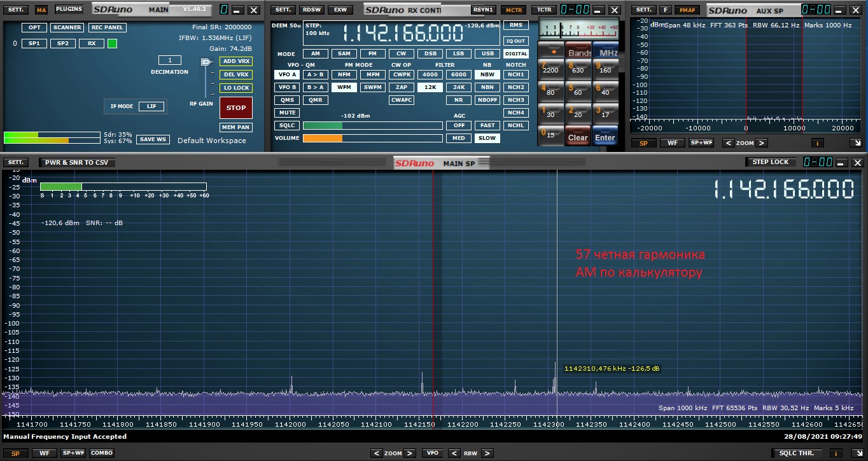Export PWR & SNR TO CSV

(x=76, y=162)
